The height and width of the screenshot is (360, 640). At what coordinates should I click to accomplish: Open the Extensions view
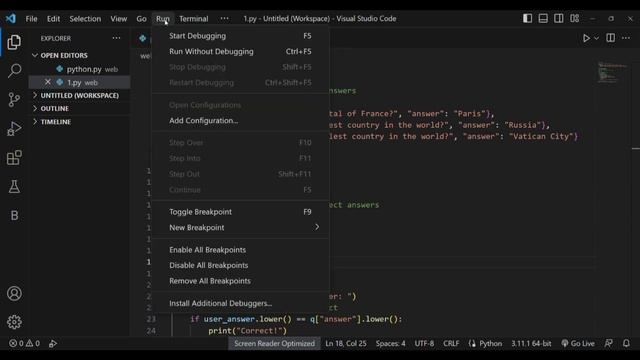[14, 158]
